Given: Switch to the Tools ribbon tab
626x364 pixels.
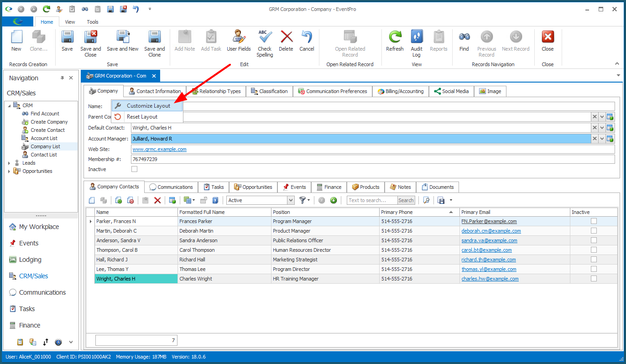Looking at the screenshot, I should [93, 21].
